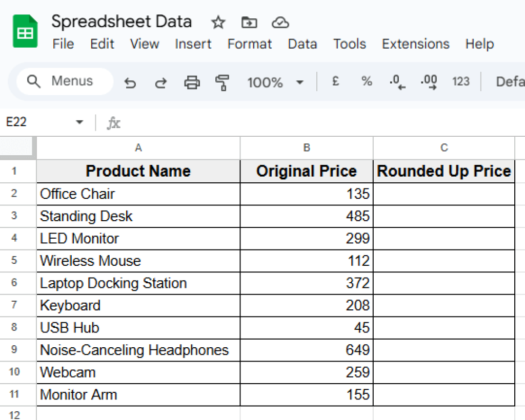
Task: Apply currency format with the £ icon
Action: 335,82
